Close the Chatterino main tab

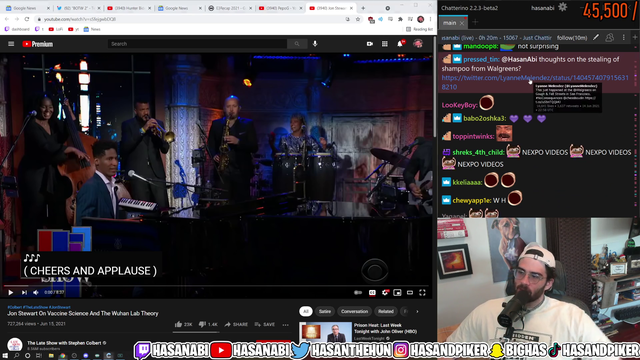(462, 23)
